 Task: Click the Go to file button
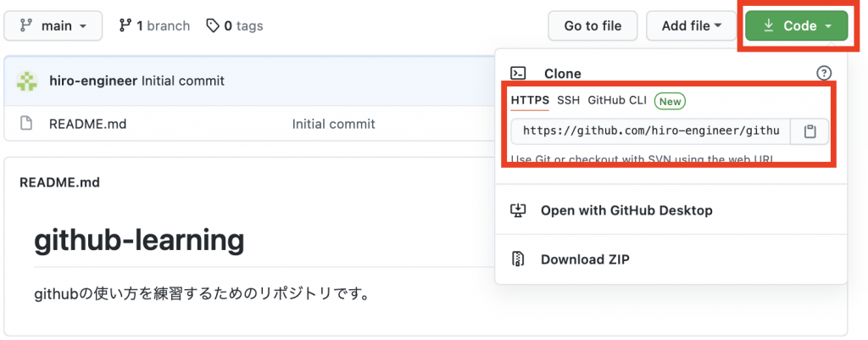[x=593, y=26]
